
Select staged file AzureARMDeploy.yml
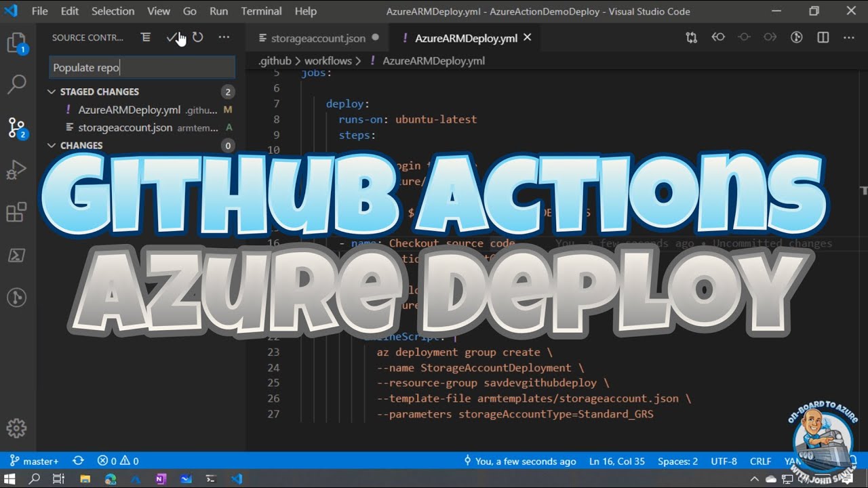click(140, 110)
